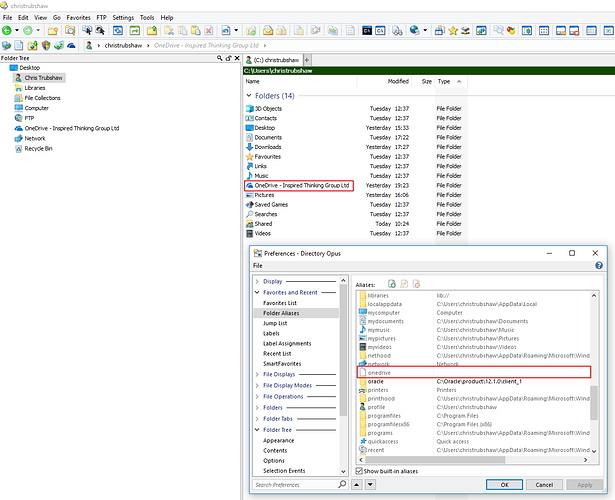Select OneDrive - Inspired Thinking Group Ltd in tree
The width and height of the screenshot is (615, 500).
72,128
